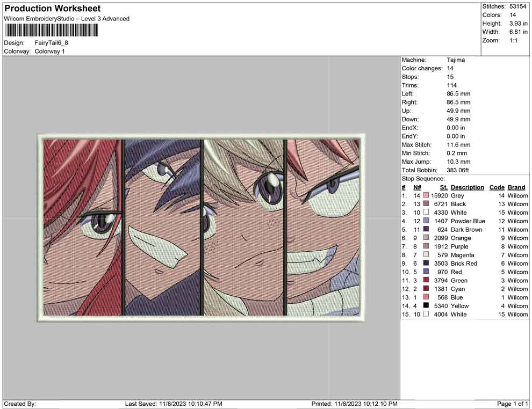Click the design name FairyTail6_8
This screenshot has height=409, width=532.
(51, 43)
